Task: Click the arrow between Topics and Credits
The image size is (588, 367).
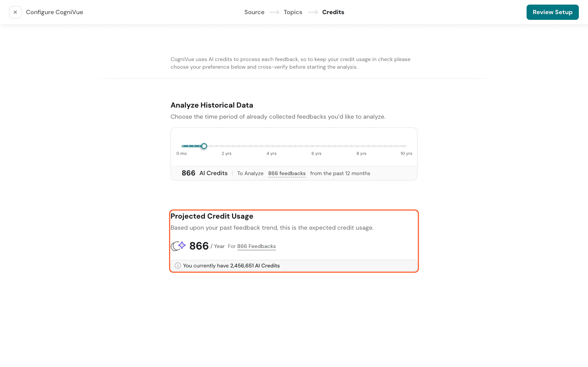Action: [313, 12]
